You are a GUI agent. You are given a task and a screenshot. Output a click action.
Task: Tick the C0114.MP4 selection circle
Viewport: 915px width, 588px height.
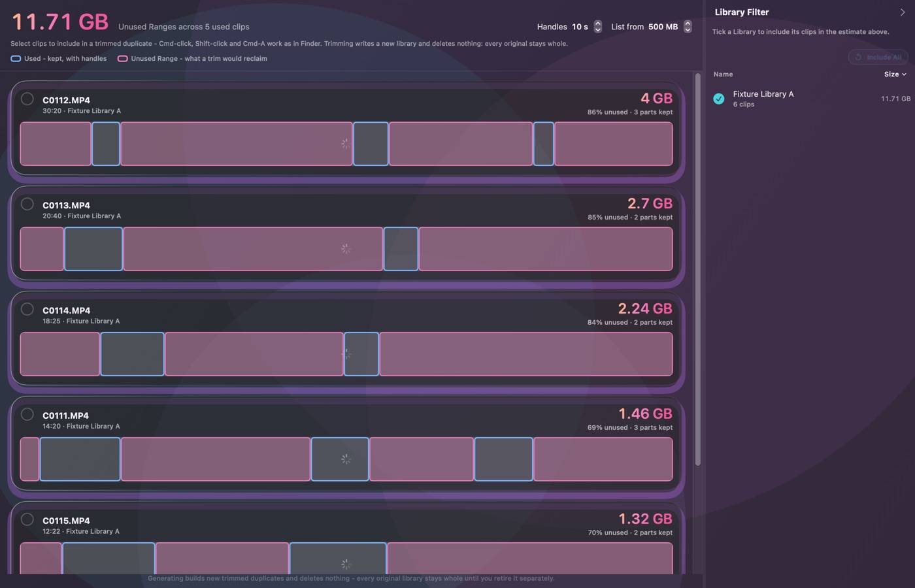pyautogui.click(x=27, y=309)
